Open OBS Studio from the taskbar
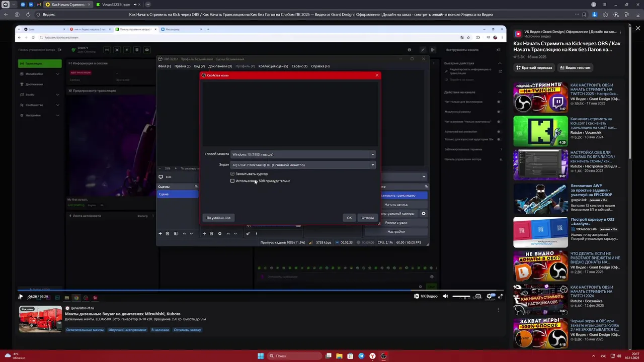644x362 pixels. pos(383,356)
